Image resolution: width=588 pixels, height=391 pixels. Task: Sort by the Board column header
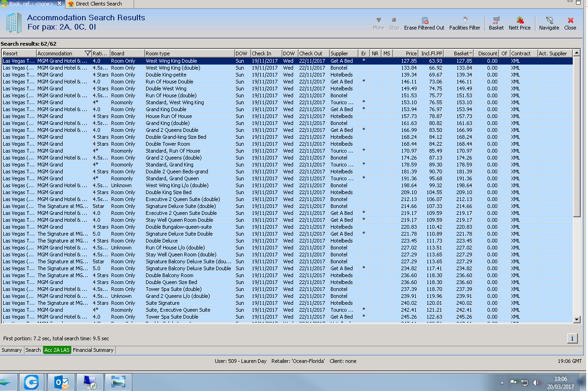coord(127,53)
